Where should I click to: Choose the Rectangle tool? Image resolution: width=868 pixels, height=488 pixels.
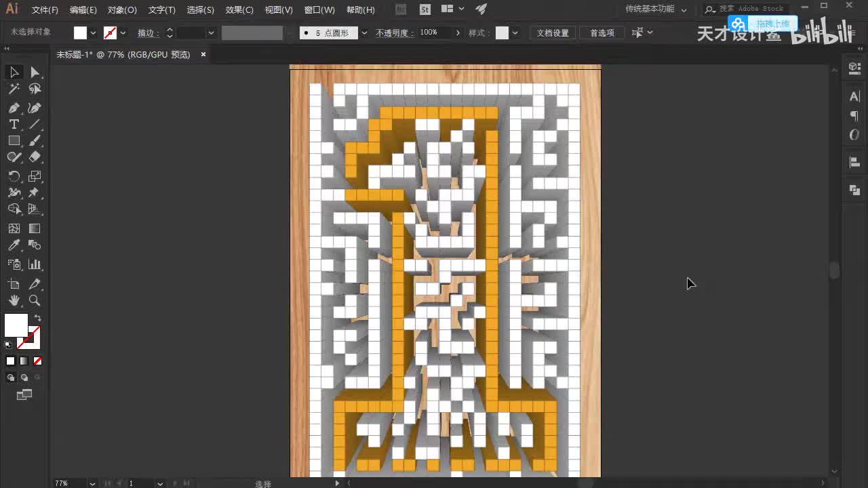pos(14,140)
